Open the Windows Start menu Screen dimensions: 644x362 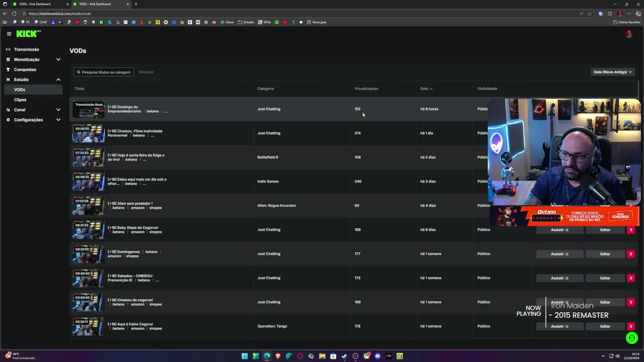pos(245,356)
